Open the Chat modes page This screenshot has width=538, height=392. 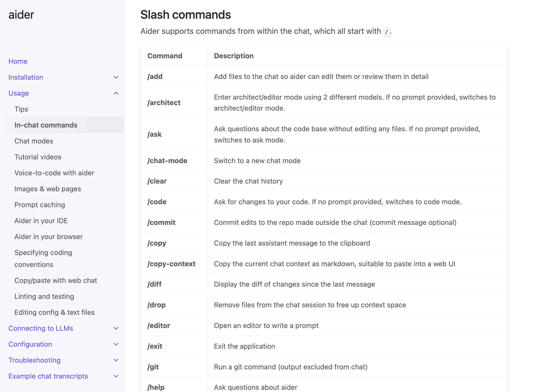pos(34,141)
